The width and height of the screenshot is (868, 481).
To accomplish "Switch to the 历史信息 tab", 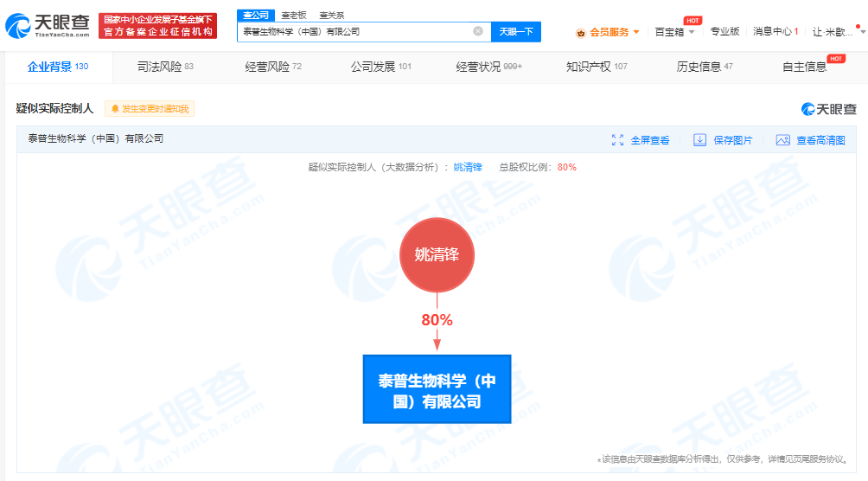I will [x=704, y=67].
